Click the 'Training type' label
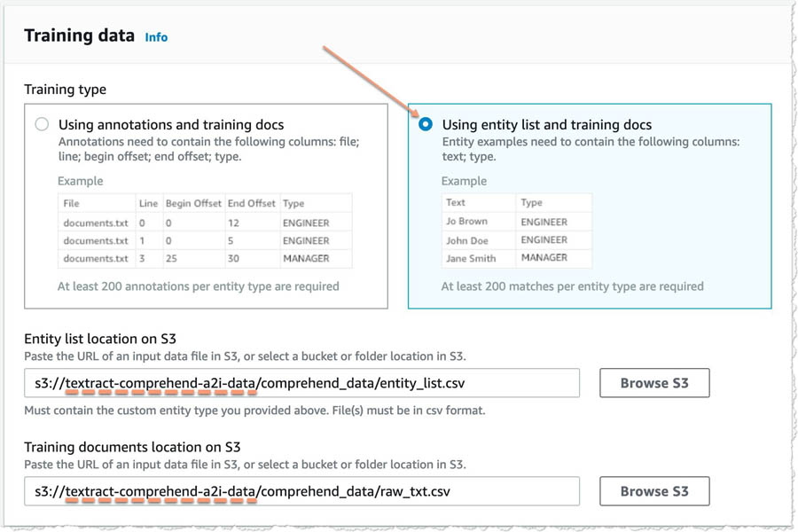This screenshot has width=798, height=532. 65,90
